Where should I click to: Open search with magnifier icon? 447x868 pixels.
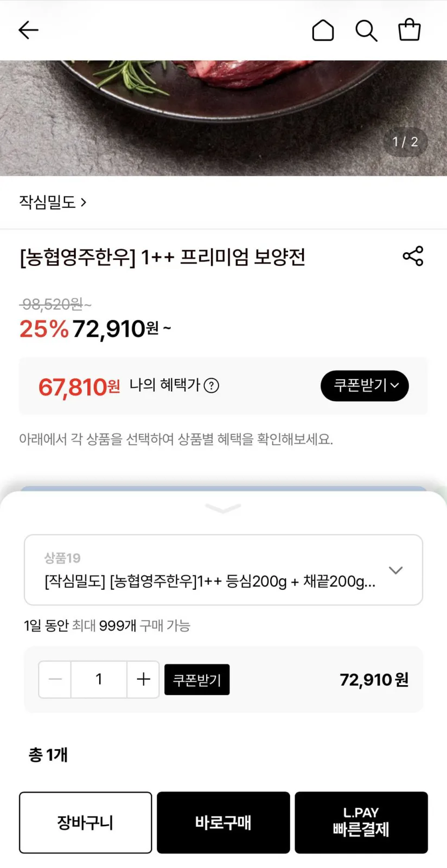(366, 31)
